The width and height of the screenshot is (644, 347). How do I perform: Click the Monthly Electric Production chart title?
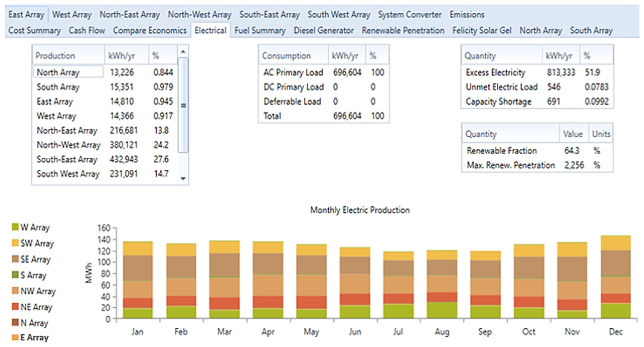pyautogui.click(x=360, y=210)
